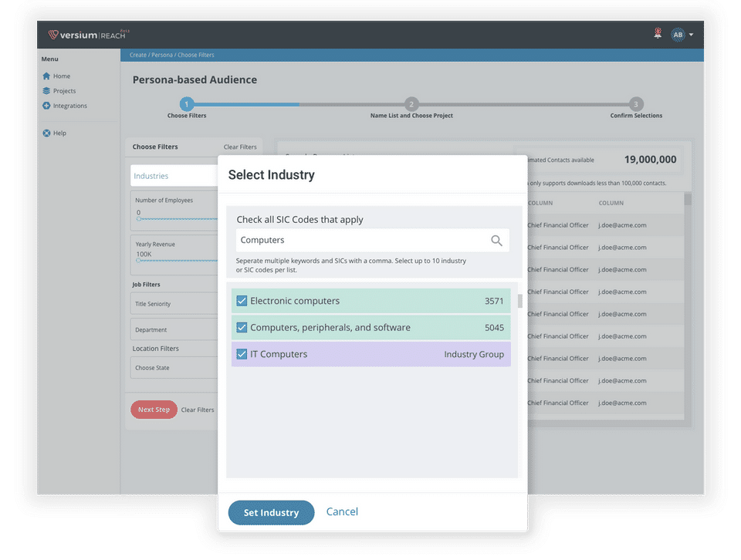741x560 pixels.
Task: Click the Next Step button
Action: [x=154, y=410]
